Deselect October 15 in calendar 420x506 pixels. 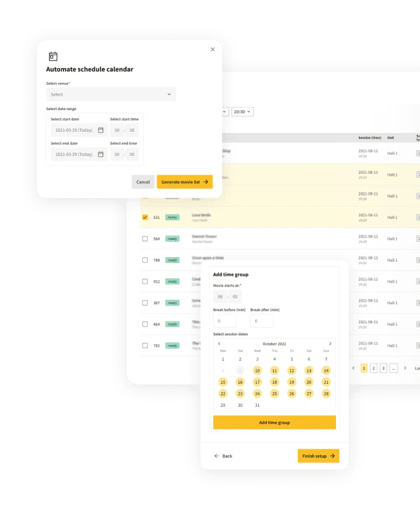[223, 382]
